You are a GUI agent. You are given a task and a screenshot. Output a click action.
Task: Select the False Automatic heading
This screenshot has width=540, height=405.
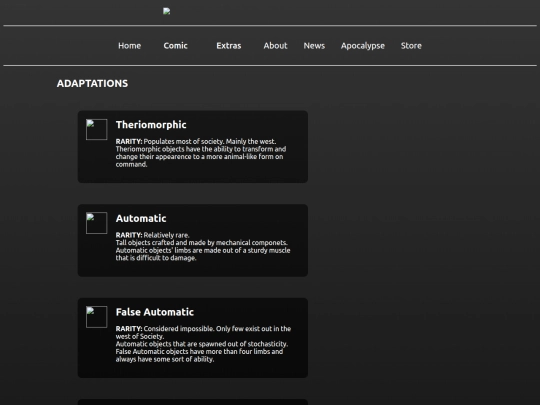click(155, 312)
